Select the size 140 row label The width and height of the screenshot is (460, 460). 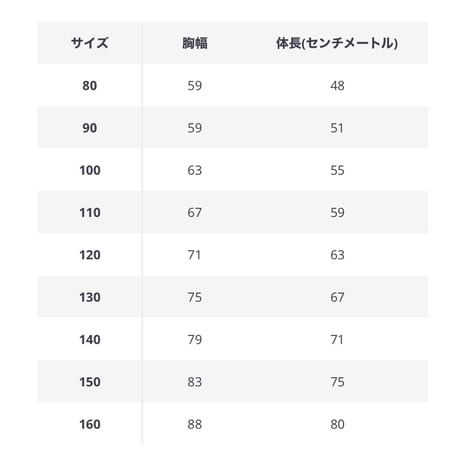[x=90, y=340]
